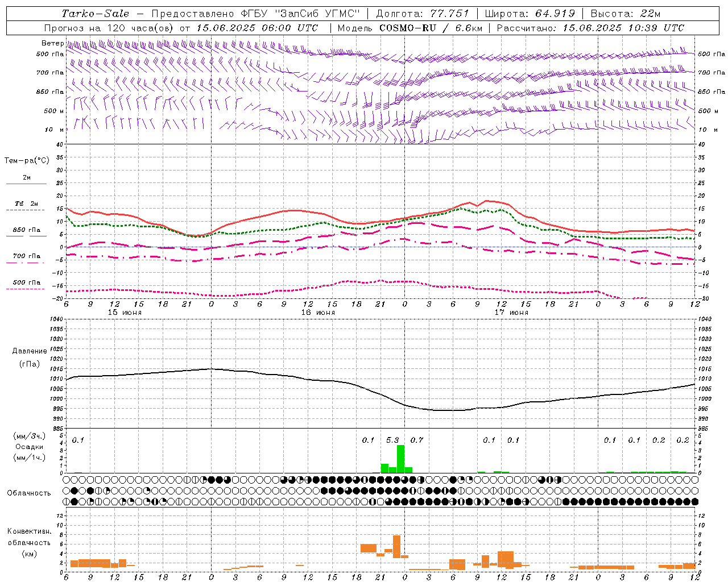
Task: Select the text Широта: 64.919
Action: [530, 14]
